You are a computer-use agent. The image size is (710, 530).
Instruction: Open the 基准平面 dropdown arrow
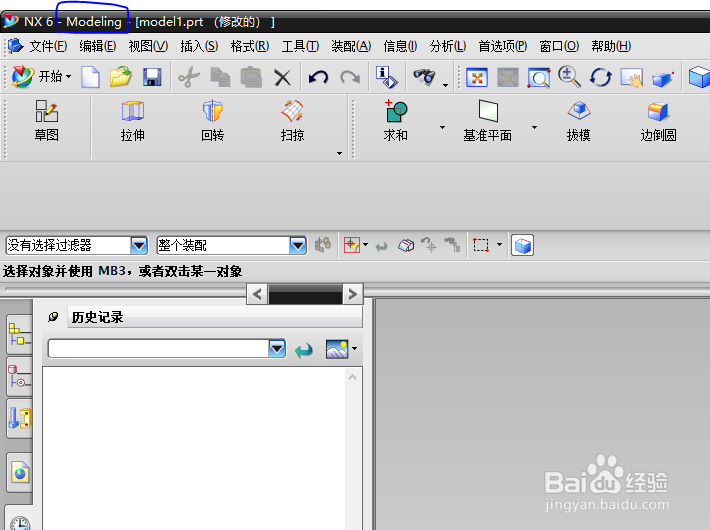(x=534, y=127)
